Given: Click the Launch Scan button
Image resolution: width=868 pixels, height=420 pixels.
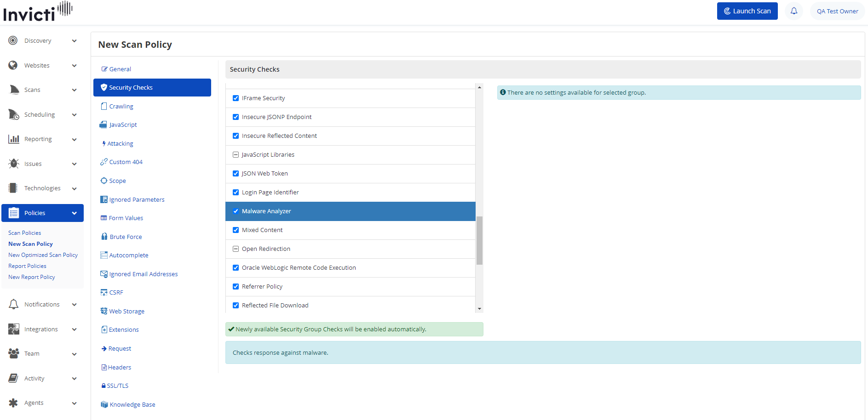Looking at the screenshot, I should click(x=747, y=11).
